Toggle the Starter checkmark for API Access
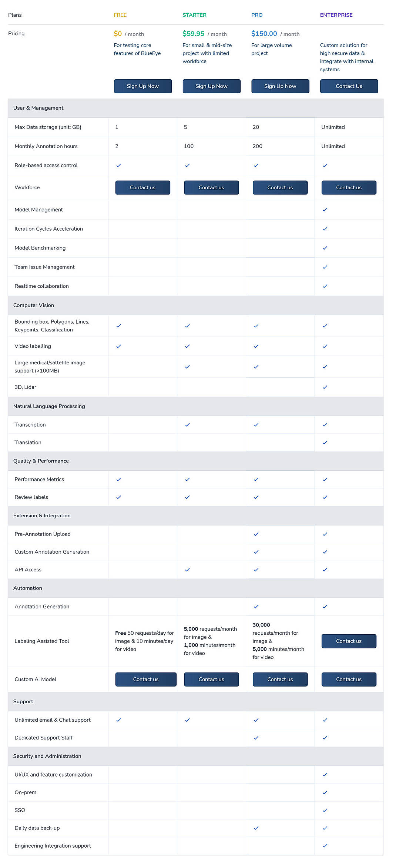 click(x=187, y=570)
